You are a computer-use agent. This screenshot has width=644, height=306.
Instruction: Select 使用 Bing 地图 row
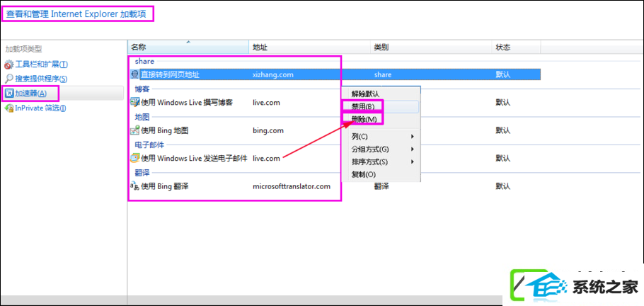pos(334,130)
